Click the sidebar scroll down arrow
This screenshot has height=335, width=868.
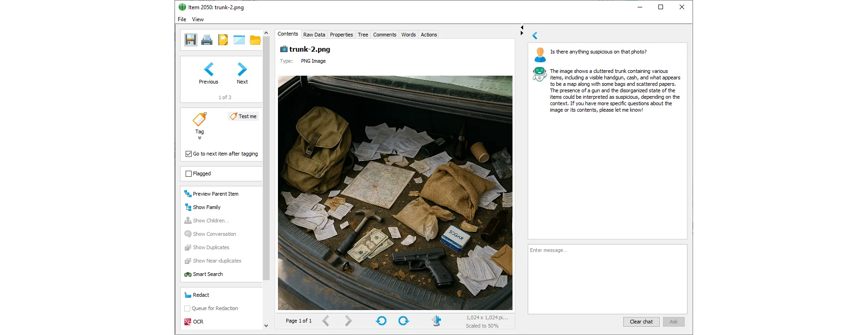(266, 325)
